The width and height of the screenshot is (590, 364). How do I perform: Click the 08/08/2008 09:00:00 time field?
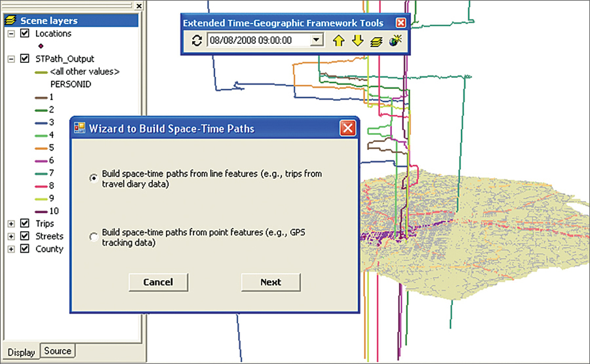point(258,40)
